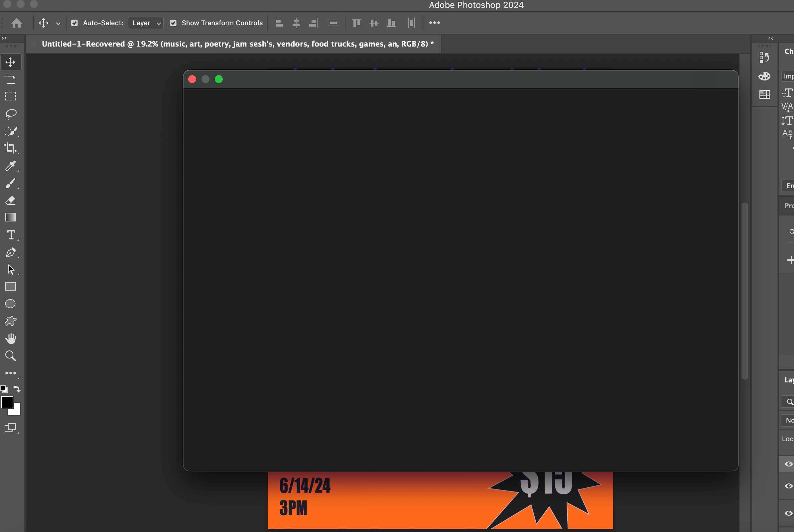The width and height of the screenshot is (794, 532).
Task: Click the foreground black color swatch
Action: (x=7, y=402)
